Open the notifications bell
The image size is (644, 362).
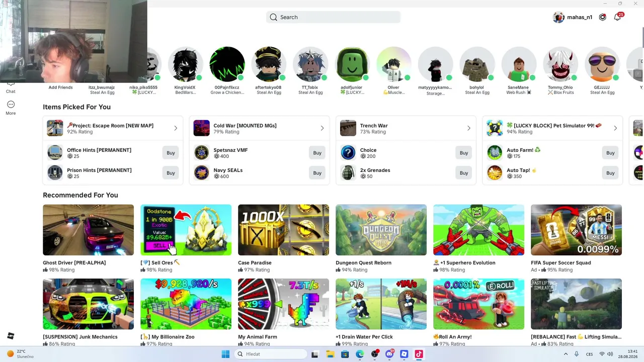(x=617, y=17)
